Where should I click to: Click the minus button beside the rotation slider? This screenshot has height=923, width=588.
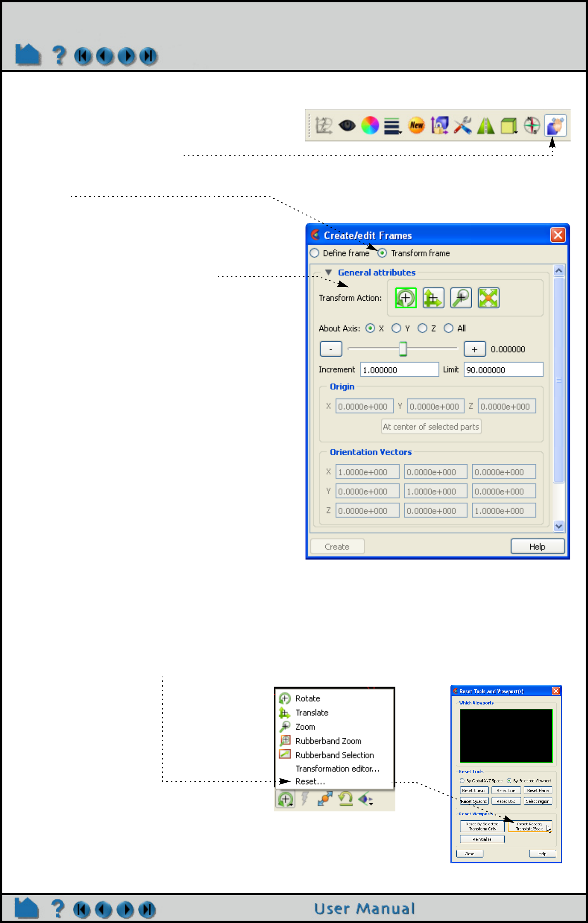(x=331, y=349)
